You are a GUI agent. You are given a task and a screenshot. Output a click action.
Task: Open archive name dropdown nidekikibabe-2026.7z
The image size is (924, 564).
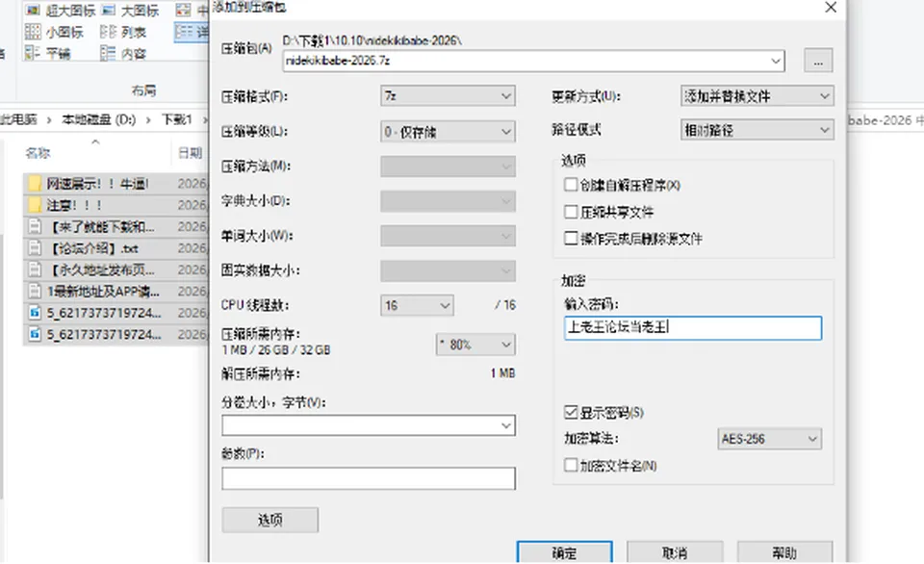pyautogui.click(x=776, y=61)
